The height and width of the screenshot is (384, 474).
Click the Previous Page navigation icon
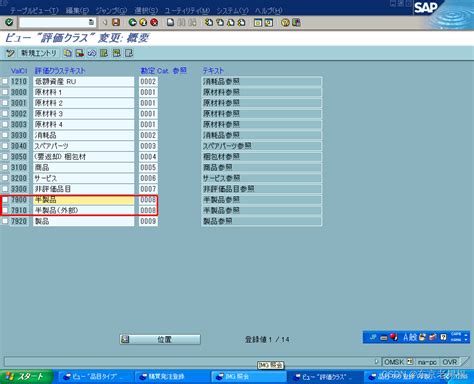[220, 22]
